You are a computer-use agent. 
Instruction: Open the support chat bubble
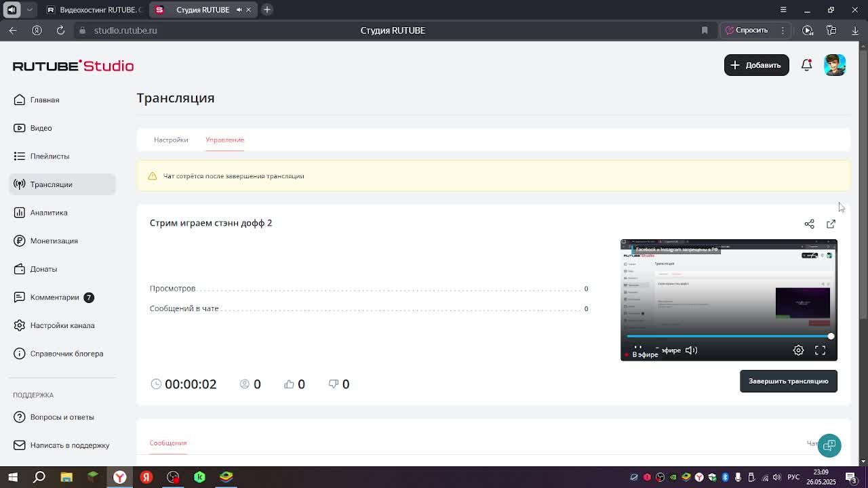click(x=829, y=445)
